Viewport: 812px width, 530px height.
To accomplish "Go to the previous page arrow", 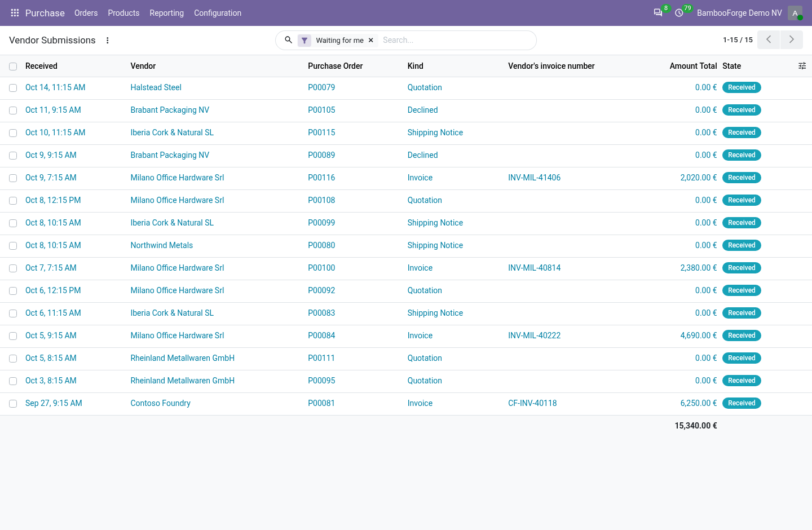I will coord(769,40).
